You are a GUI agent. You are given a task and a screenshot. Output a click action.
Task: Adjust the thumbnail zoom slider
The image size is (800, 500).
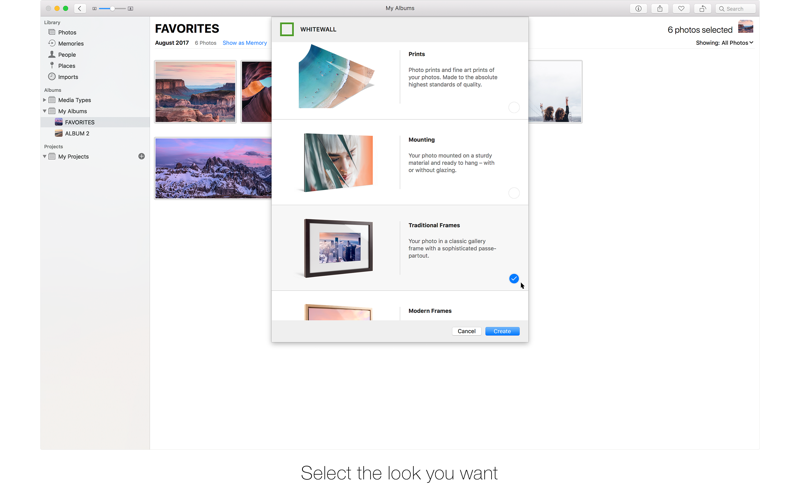pos(112,9)
